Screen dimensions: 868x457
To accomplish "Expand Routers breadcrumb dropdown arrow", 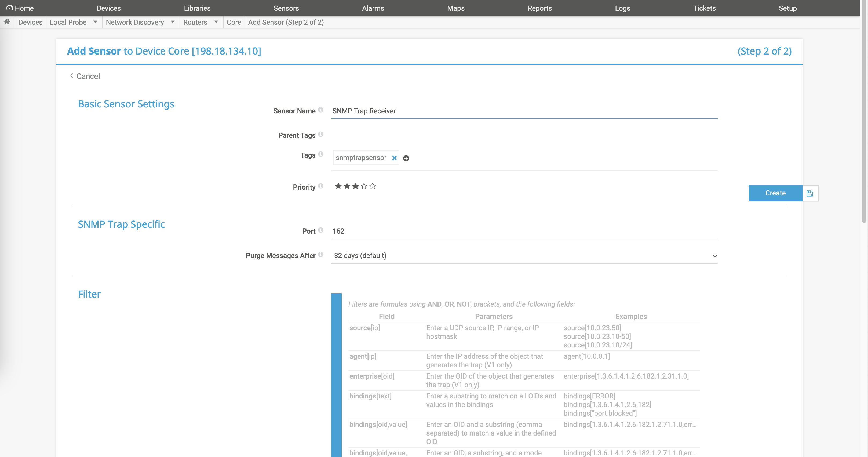I will click(216, 22).
